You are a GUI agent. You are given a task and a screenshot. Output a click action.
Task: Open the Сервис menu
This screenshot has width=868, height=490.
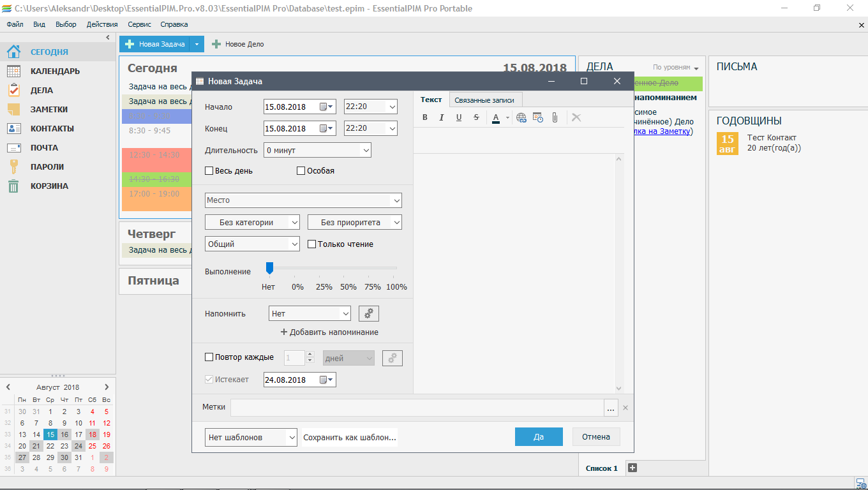pos(139,24)
